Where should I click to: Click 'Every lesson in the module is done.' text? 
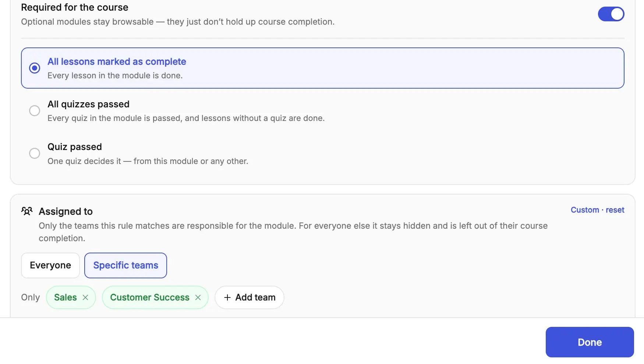115,75
